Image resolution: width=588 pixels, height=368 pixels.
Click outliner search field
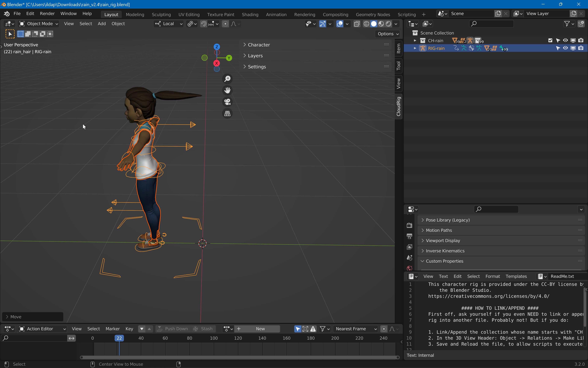491,24
